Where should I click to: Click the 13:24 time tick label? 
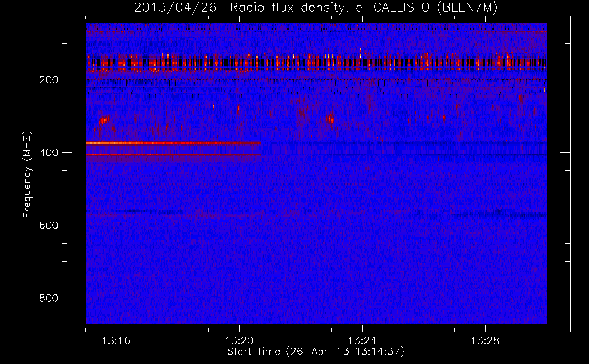pos(362,341)
